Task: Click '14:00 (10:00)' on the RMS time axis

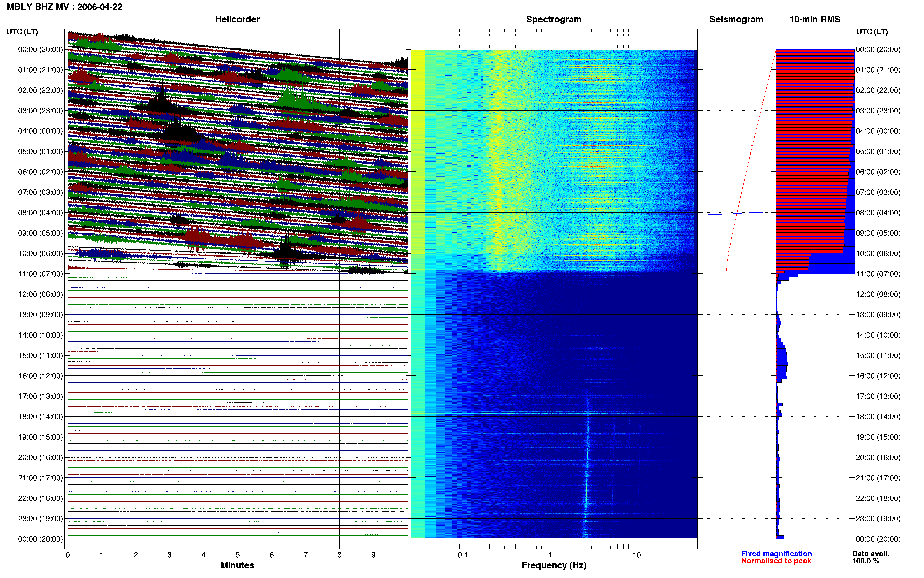Action: point(878,335)
